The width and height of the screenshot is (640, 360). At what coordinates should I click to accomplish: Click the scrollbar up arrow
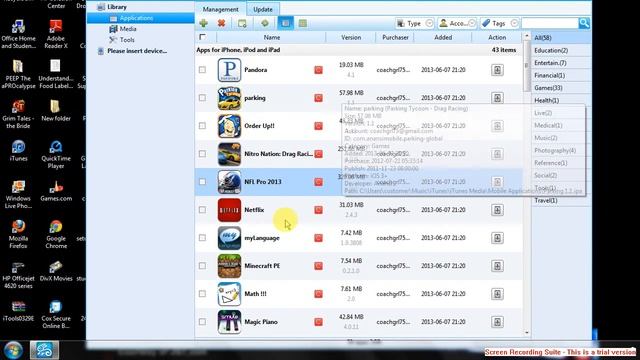[527, 36]
